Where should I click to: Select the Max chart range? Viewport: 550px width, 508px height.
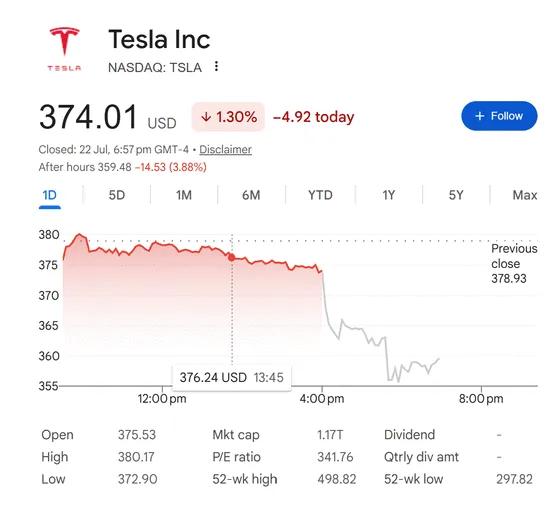coord(524,195)
